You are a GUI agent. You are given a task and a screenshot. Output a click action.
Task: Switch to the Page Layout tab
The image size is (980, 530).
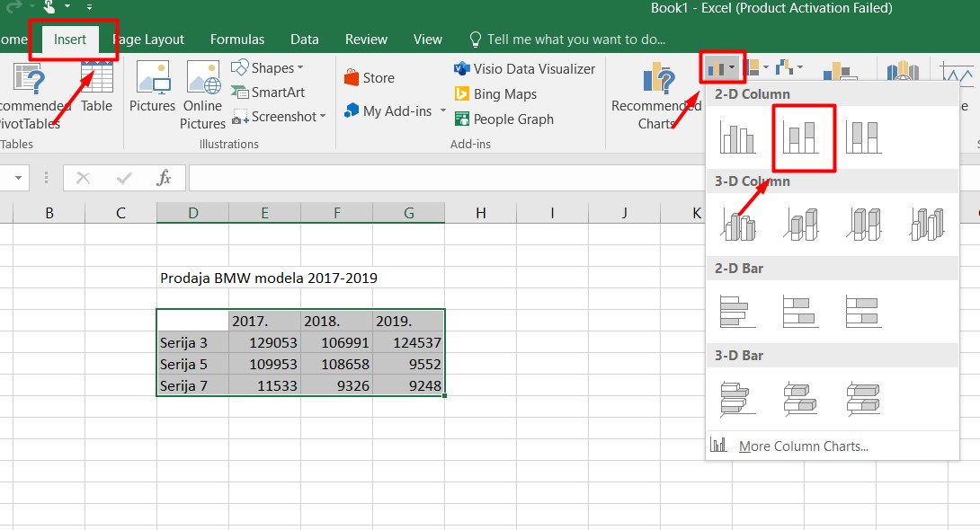pos(148,40)
